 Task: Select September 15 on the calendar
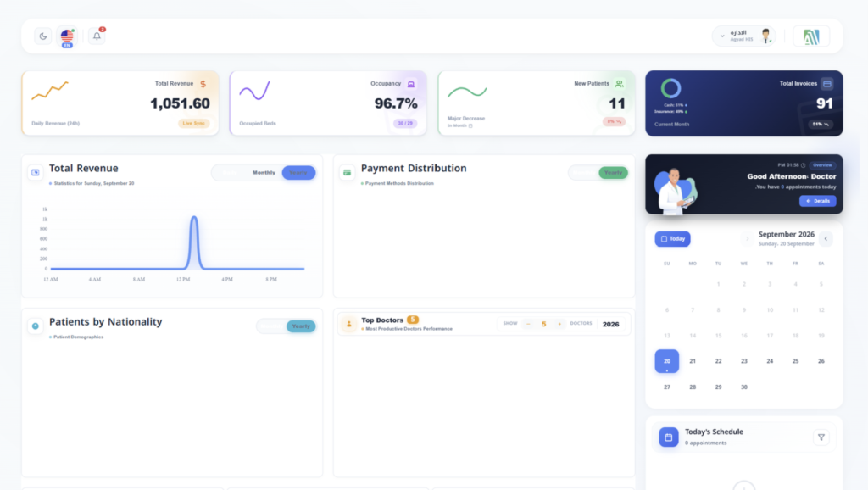click(x=718, y=336)
